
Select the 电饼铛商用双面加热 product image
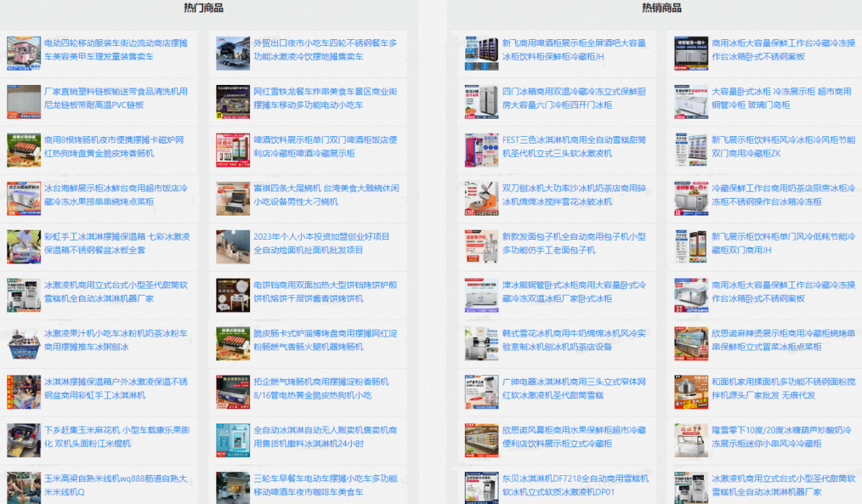point(233,295)
